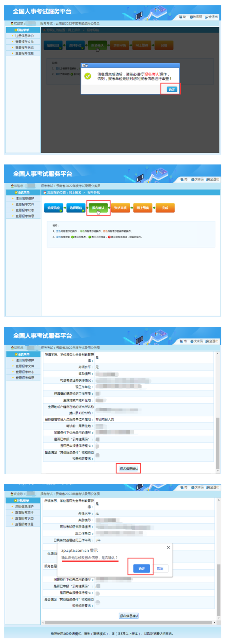
Task: Click the red-outlined 报名信息确认 button
Action: (128, 469)
